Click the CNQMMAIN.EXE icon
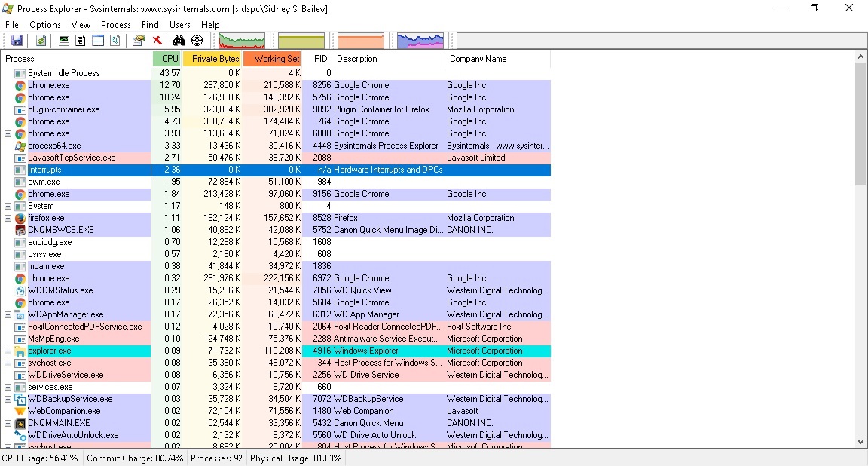The image size is (868, 466). click(x=20, y=423)
